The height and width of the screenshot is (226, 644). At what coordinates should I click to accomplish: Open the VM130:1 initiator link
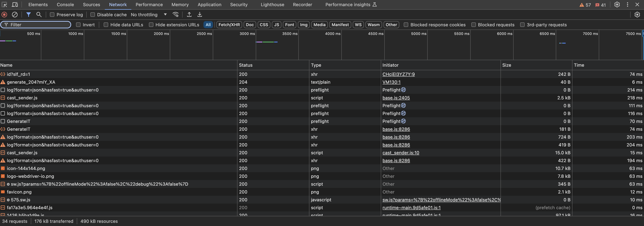point(391,82)
